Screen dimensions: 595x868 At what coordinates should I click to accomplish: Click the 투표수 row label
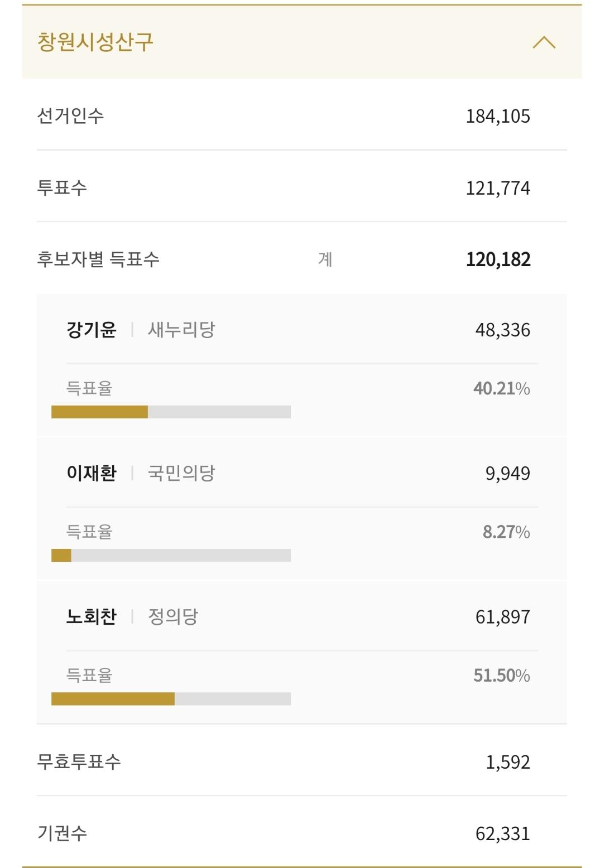[x=62, y=187]
